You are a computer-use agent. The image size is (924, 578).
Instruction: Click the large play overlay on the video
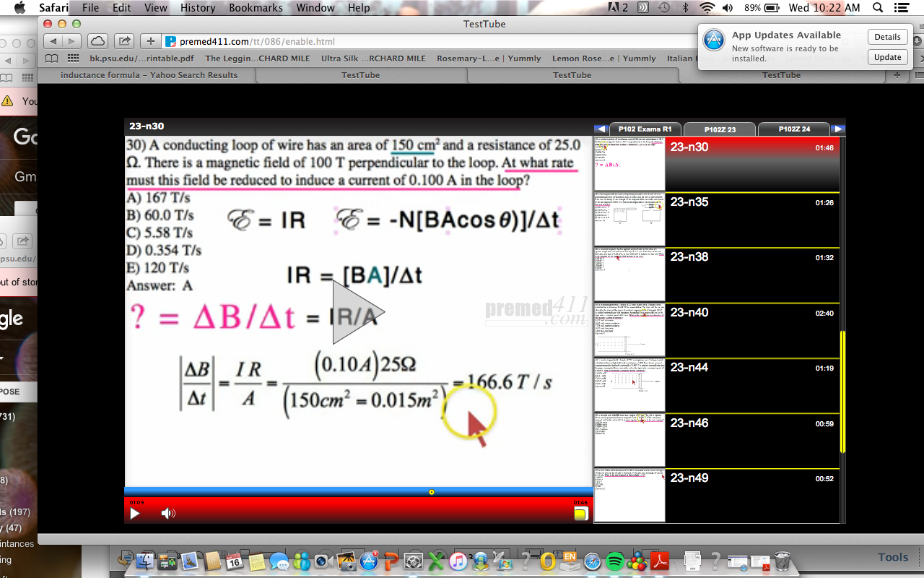(357, 312)
